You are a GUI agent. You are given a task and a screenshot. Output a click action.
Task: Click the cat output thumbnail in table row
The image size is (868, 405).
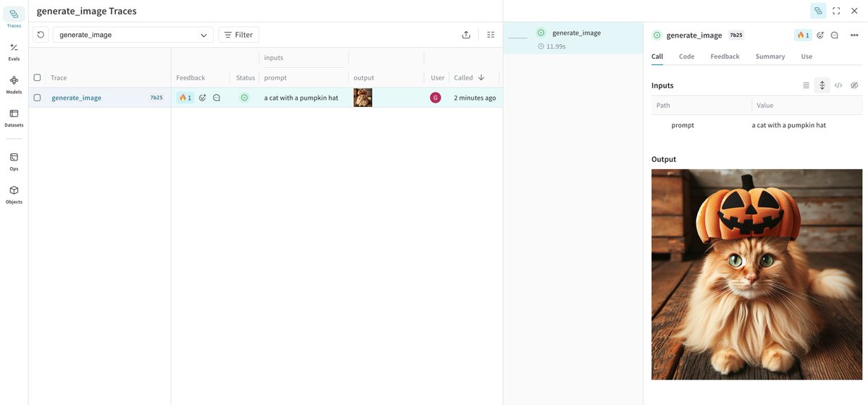[363, 98]
